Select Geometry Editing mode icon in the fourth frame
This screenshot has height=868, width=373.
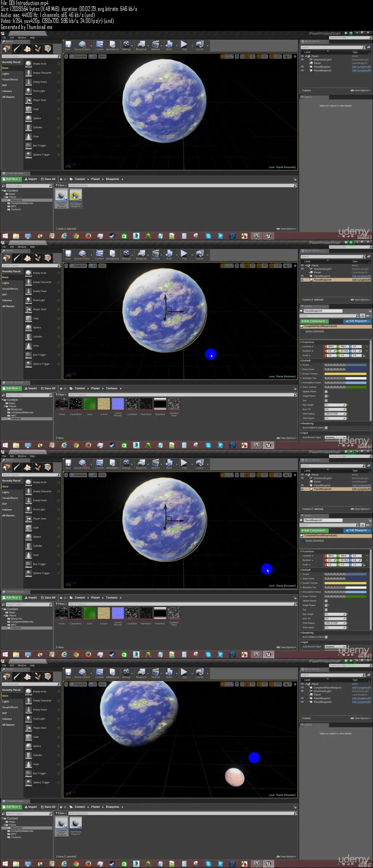(48, 677)
